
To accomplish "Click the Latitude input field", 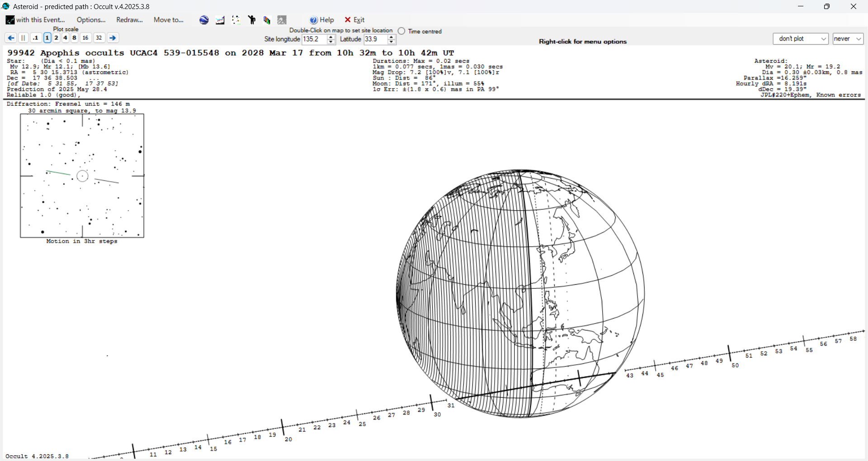I will (376, 39).
